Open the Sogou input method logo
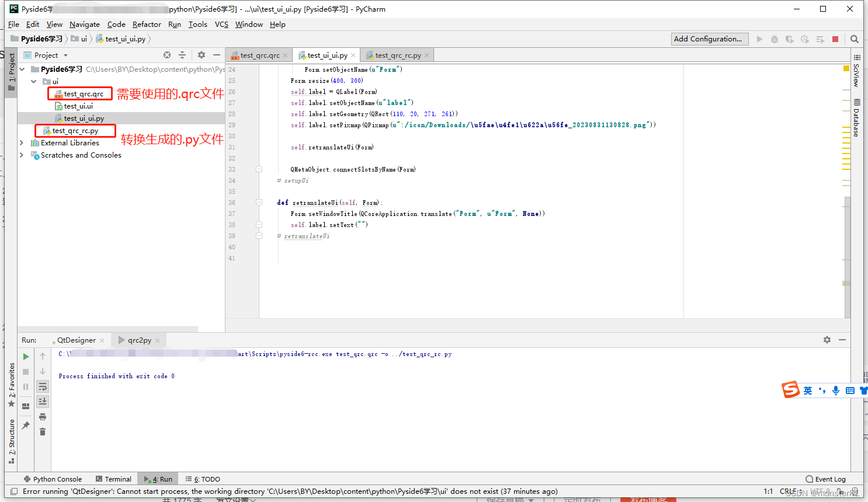The height and width of the screenshot is (502, 868). click(x=791, y=389)
